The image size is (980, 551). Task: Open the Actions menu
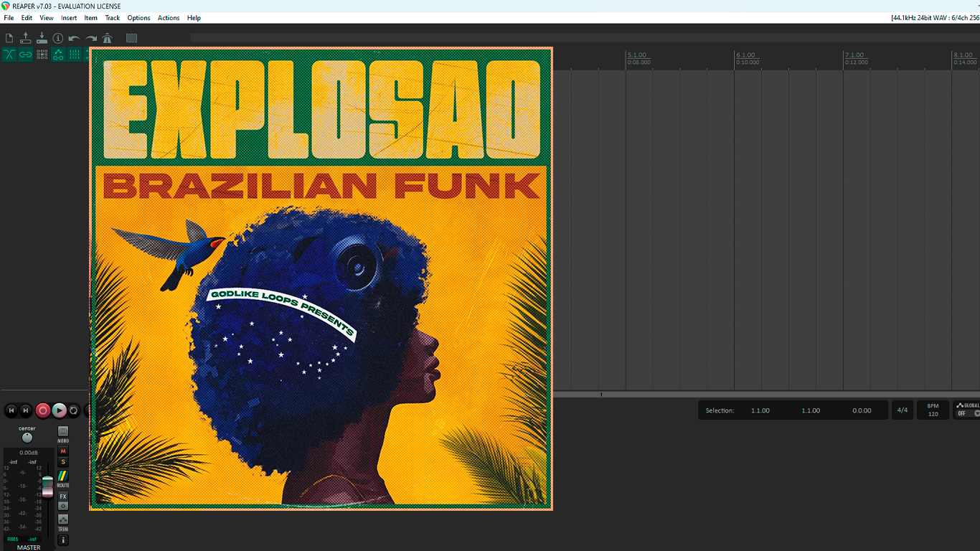click(x=169, y=18)
